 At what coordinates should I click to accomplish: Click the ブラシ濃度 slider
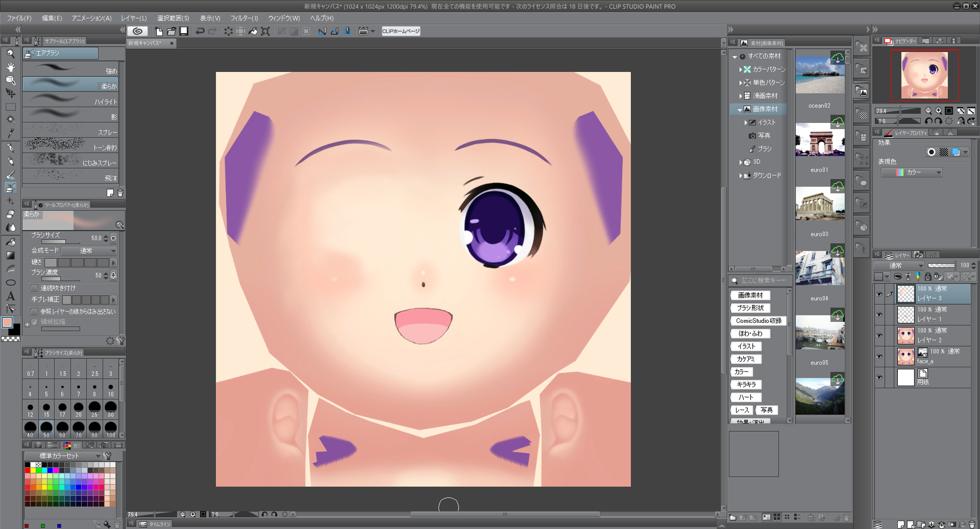[x=60, y=278]
